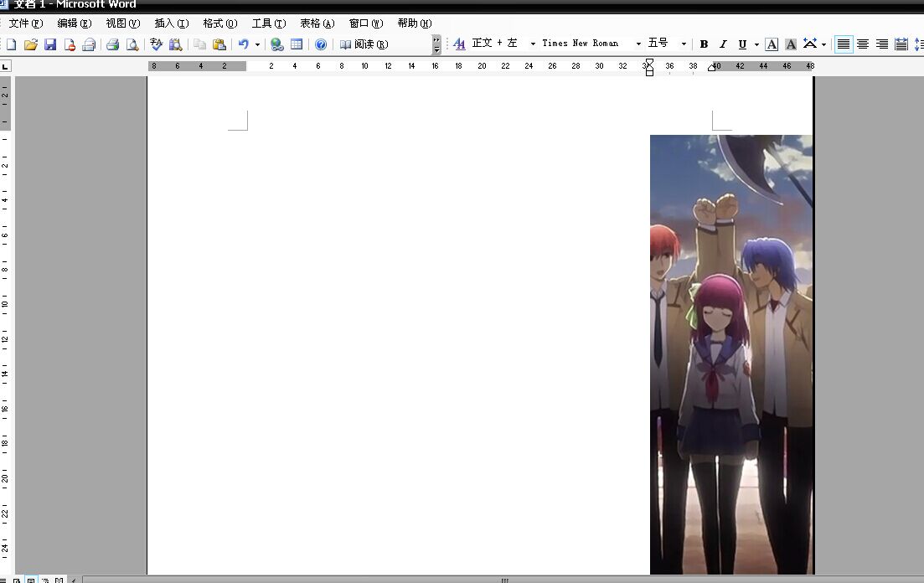924x583 pixels.
Task: Open Word Help with the question mark icon
Action: point(321,44)
